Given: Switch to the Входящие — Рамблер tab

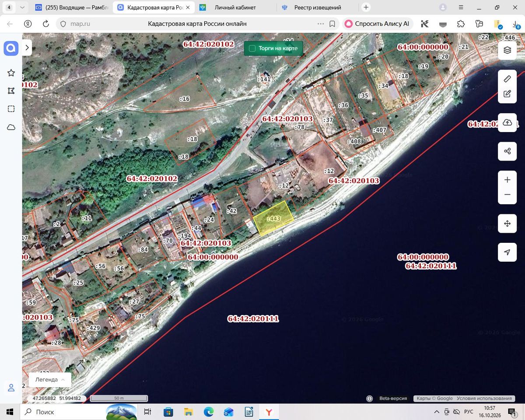Looking at the screenshot, I should pos(72,7).
